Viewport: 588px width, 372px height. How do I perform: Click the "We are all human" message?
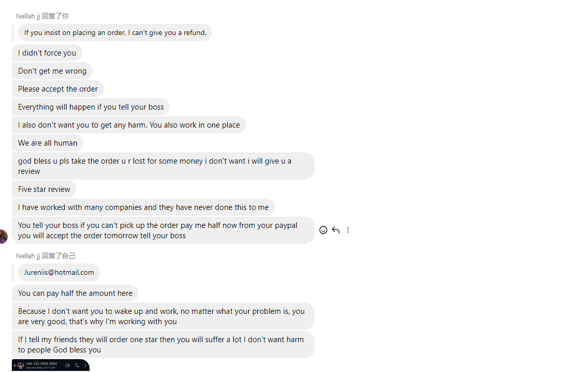(47, 143)
